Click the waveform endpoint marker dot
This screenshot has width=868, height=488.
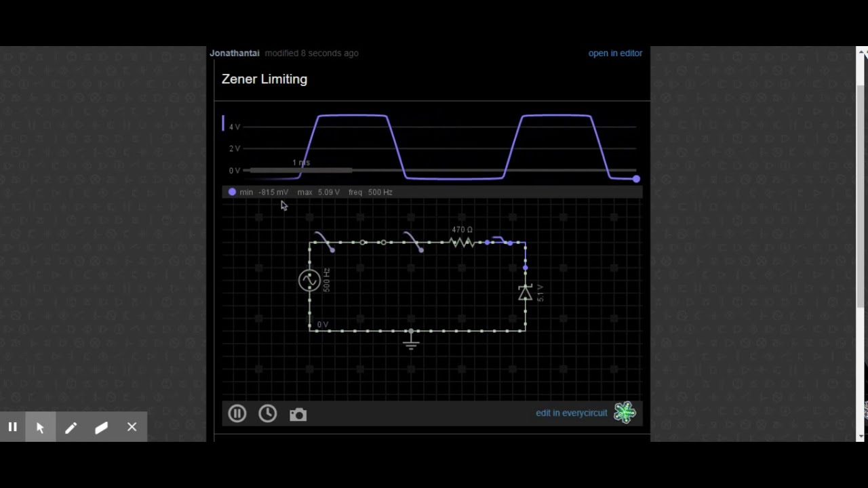(636, 179)
